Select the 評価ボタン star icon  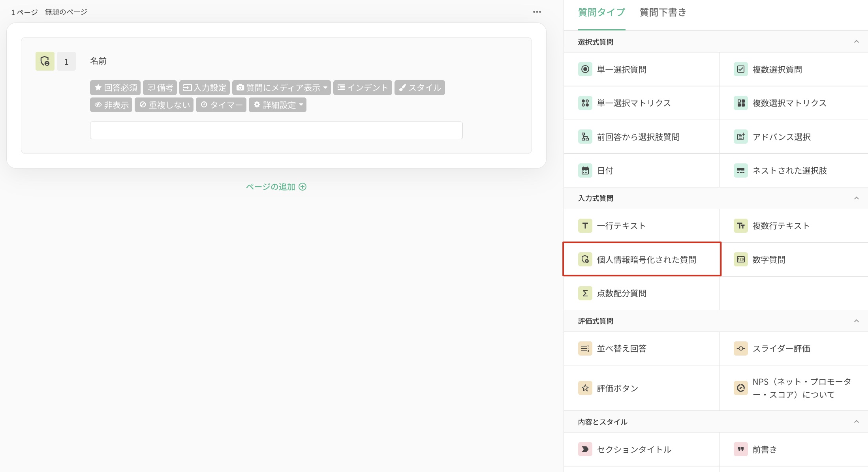[x=585, y=388]
